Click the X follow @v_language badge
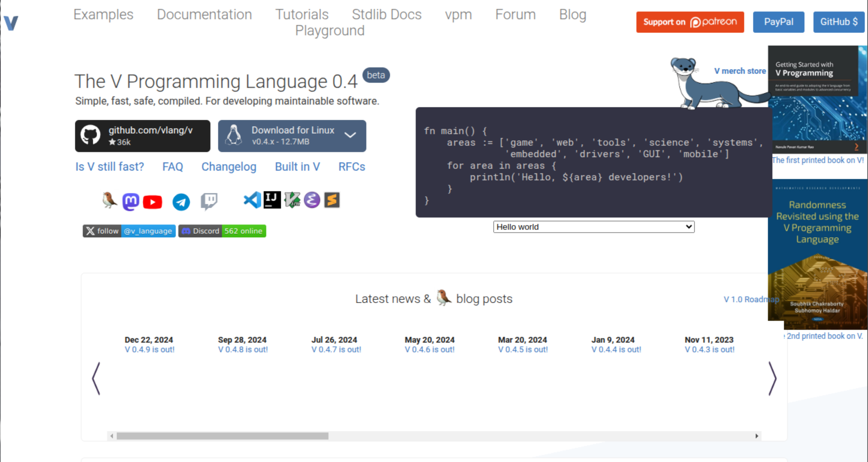 point(129,231)
